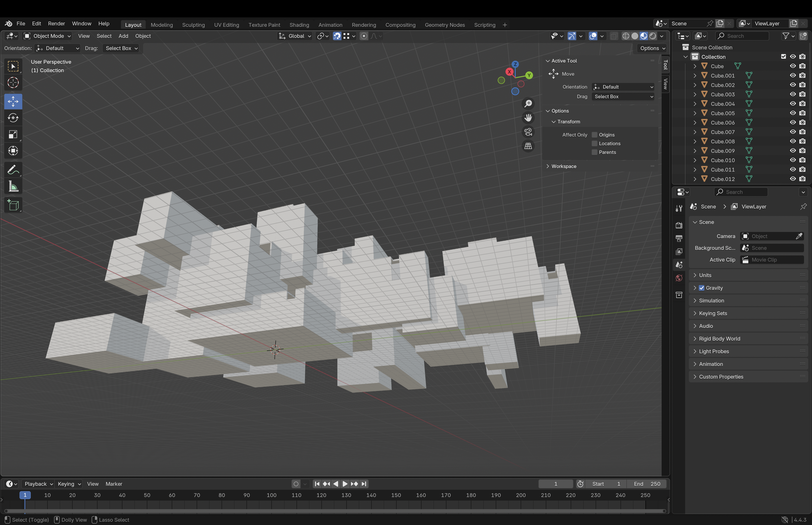Open the World properties tab
Screen dimensions: 812x525
[x=679, y=278]
